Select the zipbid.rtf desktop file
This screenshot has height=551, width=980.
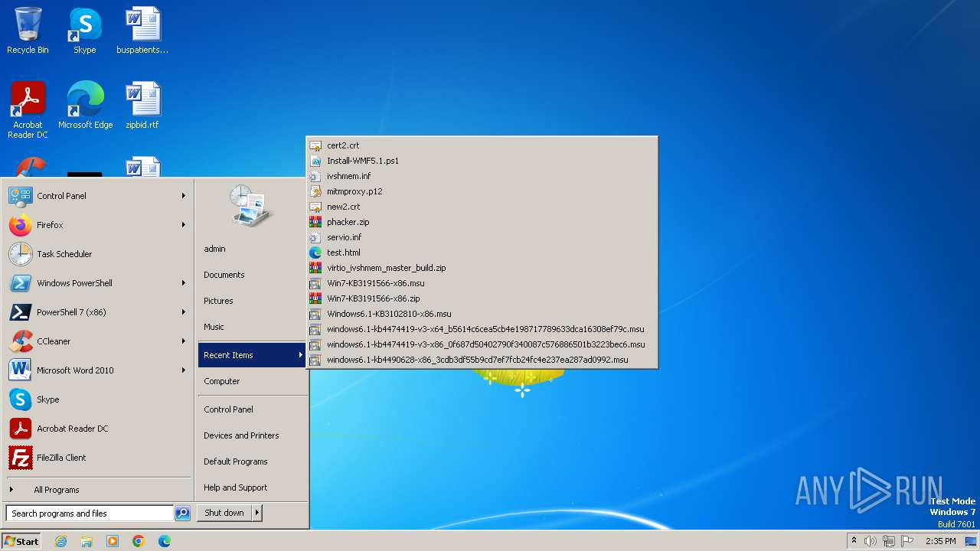[142, 105]
